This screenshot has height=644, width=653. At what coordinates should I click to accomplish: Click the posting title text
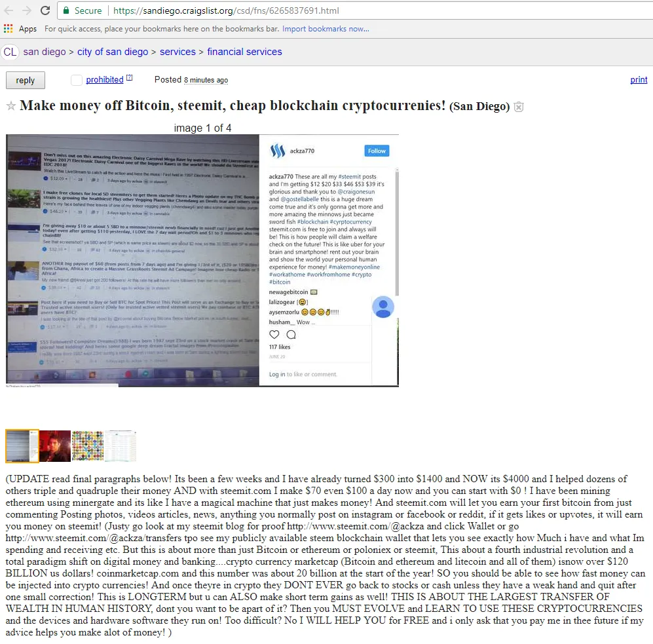(233, 106)
